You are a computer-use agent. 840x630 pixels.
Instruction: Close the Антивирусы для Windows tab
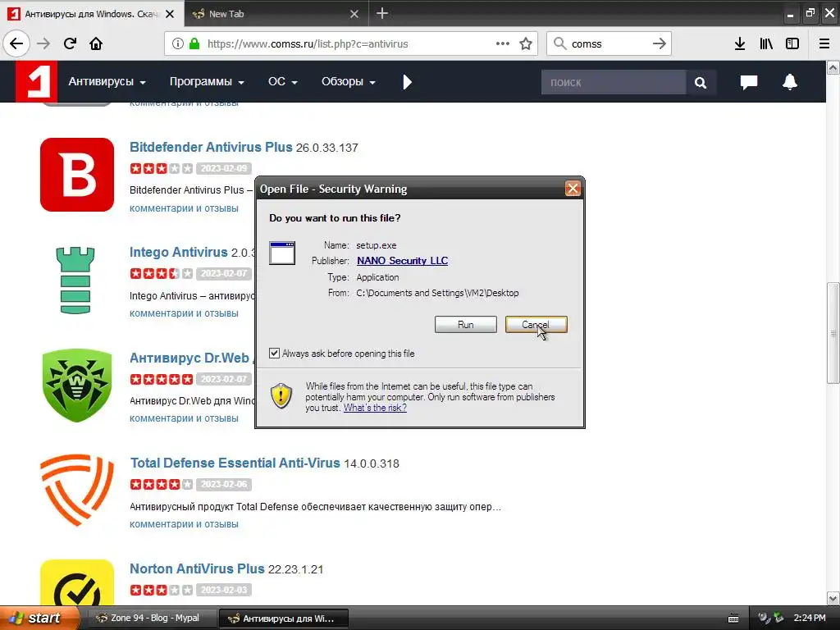pyautogui.click(x=170, y=14)
